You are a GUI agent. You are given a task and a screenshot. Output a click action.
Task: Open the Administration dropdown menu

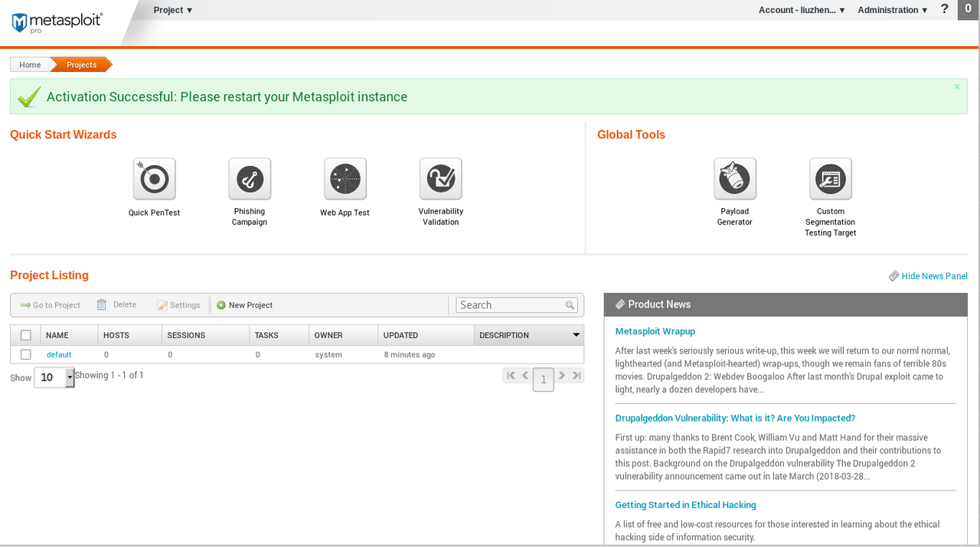pos(893,10)
